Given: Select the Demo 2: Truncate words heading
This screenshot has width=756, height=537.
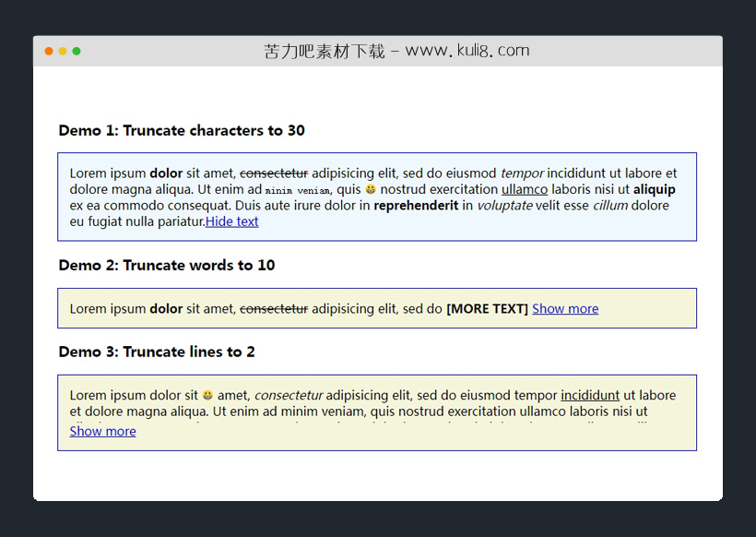Looking at the screenshot, I should tap(167, 265).
